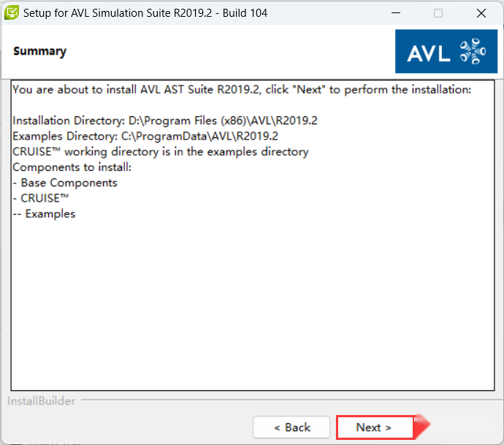
Task: Click the CRUISE™ component entry
Action: (41, 198)
